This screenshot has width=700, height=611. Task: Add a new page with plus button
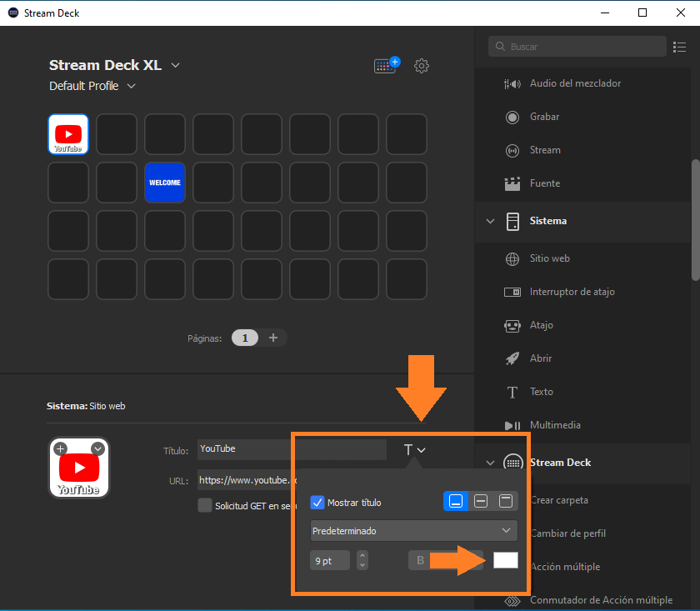pos(272,338)
